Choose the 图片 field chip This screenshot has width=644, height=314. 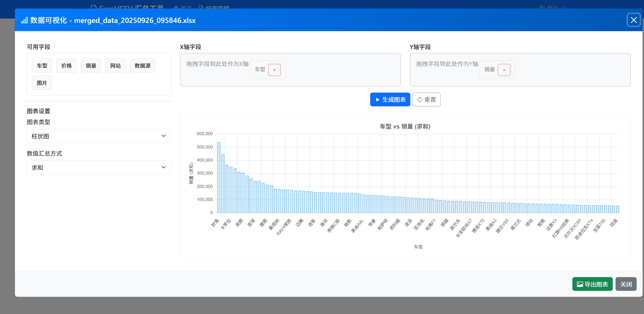pos(42,83)
